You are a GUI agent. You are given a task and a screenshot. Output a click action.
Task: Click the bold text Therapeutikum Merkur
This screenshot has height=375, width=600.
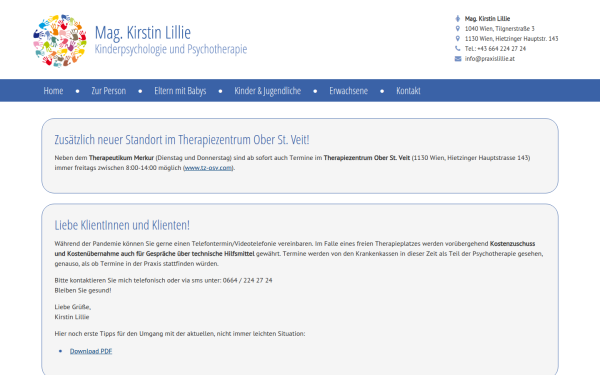pyautogui.click(x=121, y=158)
